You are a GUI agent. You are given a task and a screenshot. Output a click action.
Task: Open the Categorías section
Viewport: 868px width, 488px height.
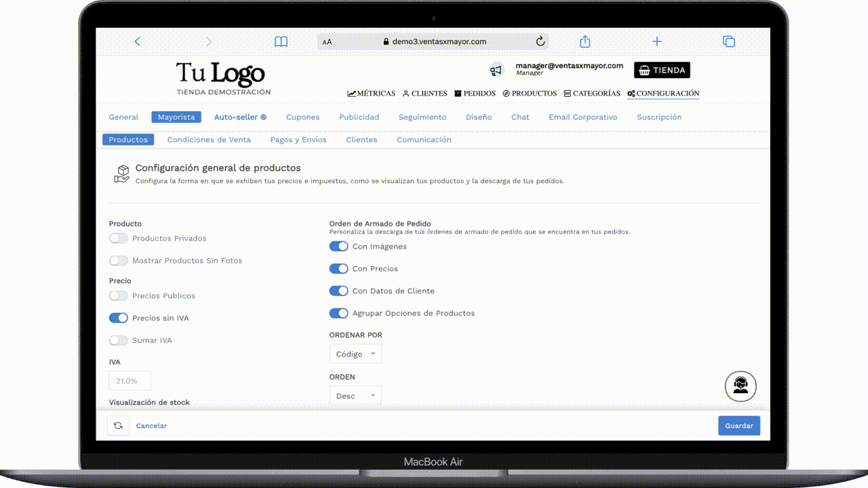click(x=591, y=94)
